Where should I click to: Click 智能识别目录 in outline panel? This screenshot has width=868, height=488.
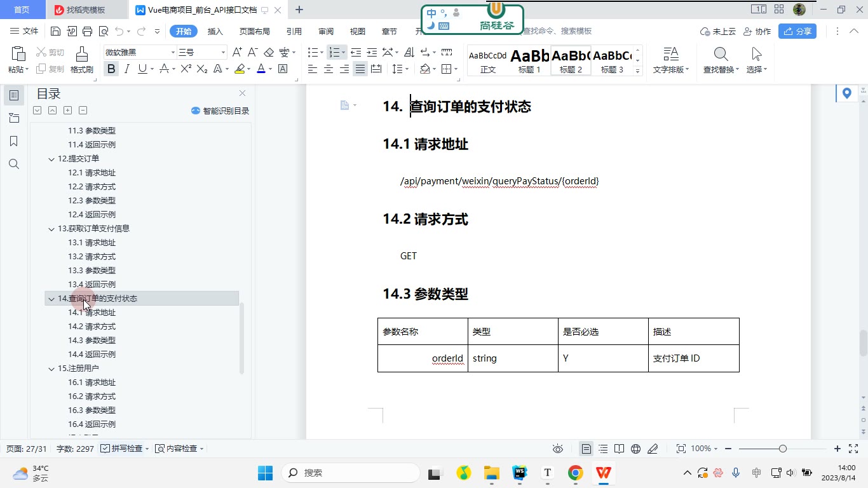click(x=220, y=111)
